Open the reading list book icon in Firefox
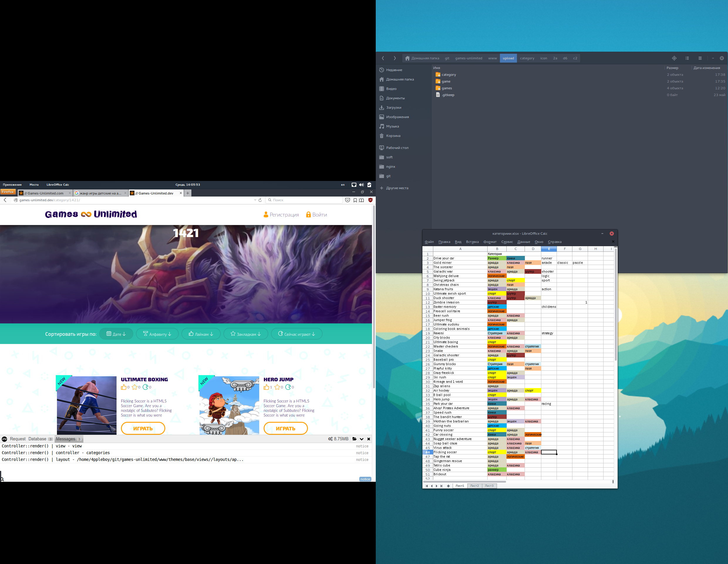Viewport: 728px width, 564px height. pyautogui.click(x=362, y=200)
